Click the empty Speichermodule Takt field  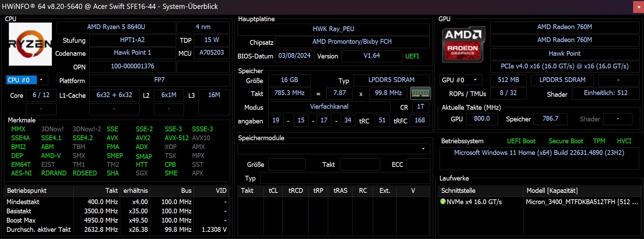pos(360,164)
